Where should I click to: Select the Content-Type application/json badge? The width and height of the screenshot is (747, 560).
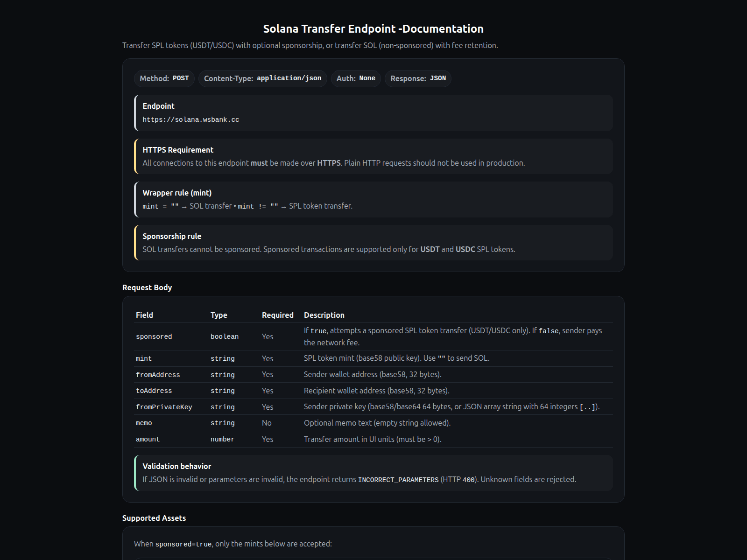click(262, 78)
